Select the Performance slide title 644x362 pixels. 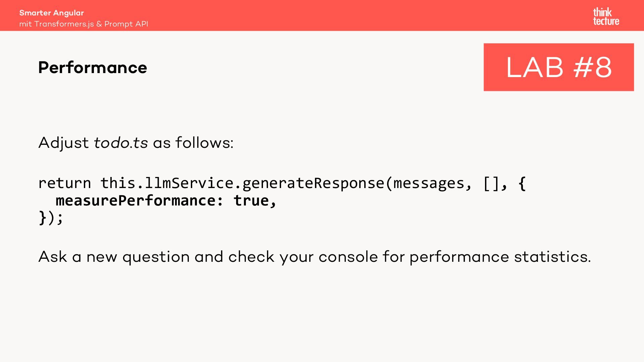point(93,68)
